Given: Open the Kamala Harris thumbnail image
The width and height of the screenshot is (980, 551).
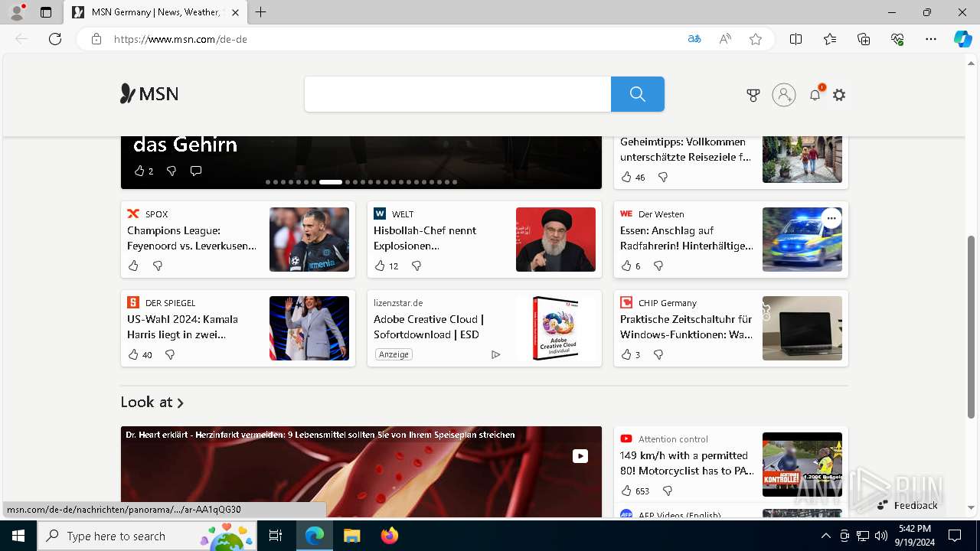Looking at the screenshot, I should [x=309, y=328].
